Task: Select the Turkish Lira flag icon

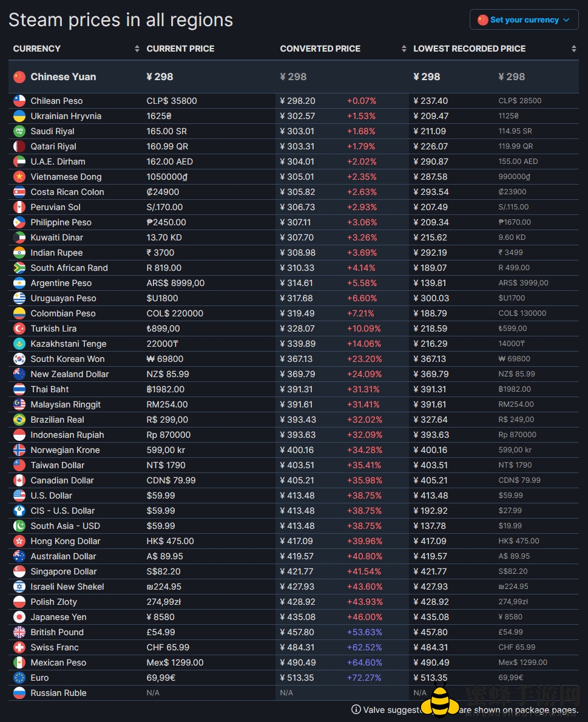Action: point(19,329)
